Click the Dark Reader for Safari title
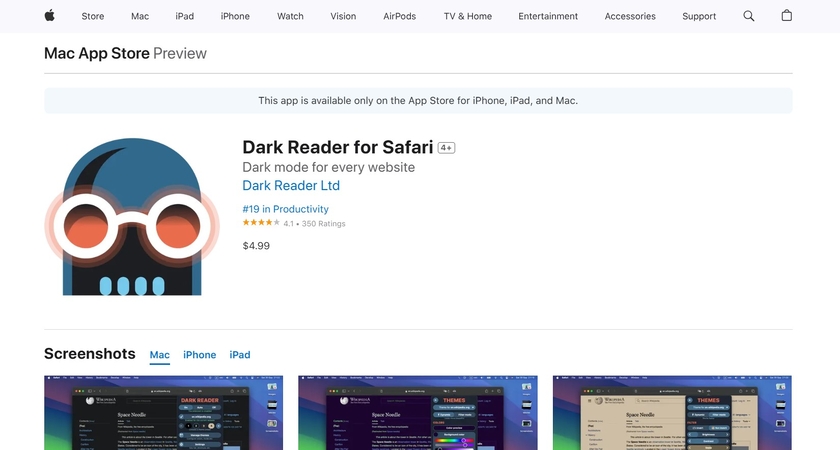This screenshot has height=450, width=840. tap(338, 147)
